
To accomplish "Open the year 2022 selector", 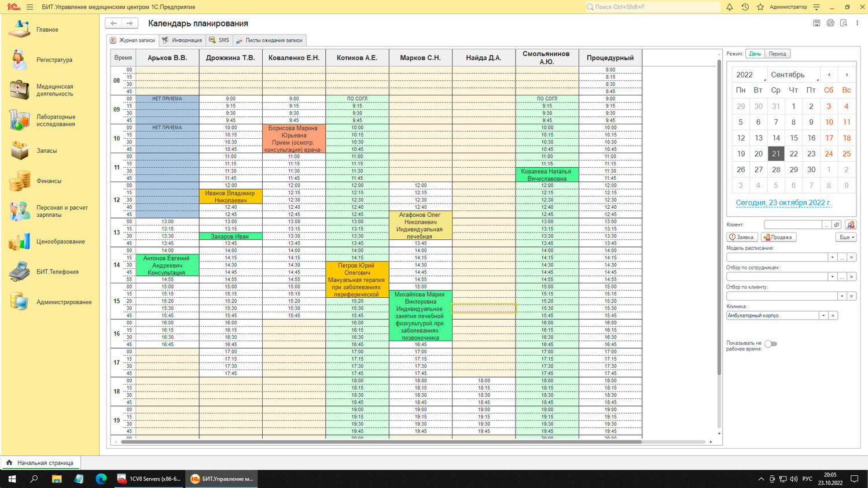I will click(x=749, y=75).
